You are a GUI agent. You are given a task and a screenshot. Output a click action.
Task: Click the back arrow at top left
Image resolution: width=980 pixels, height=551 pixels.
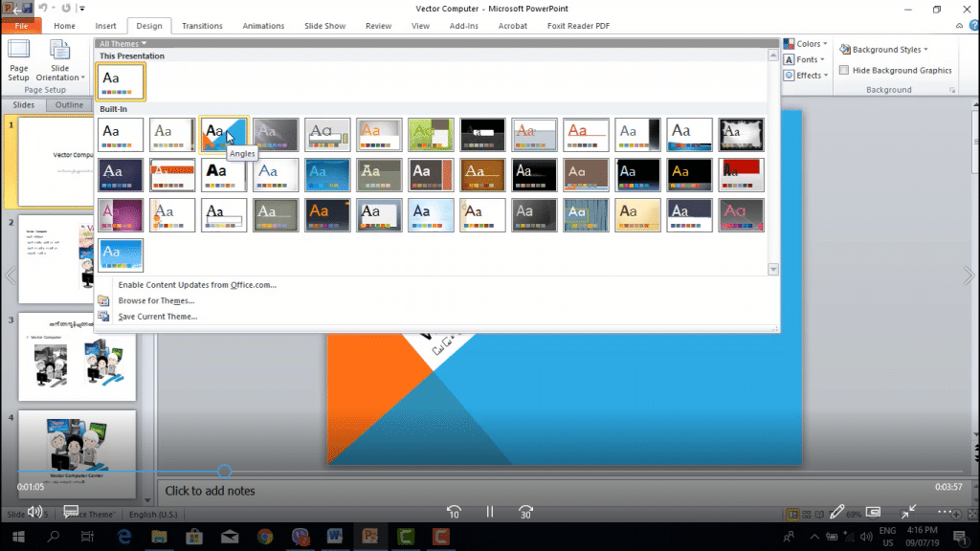[16, 11]
